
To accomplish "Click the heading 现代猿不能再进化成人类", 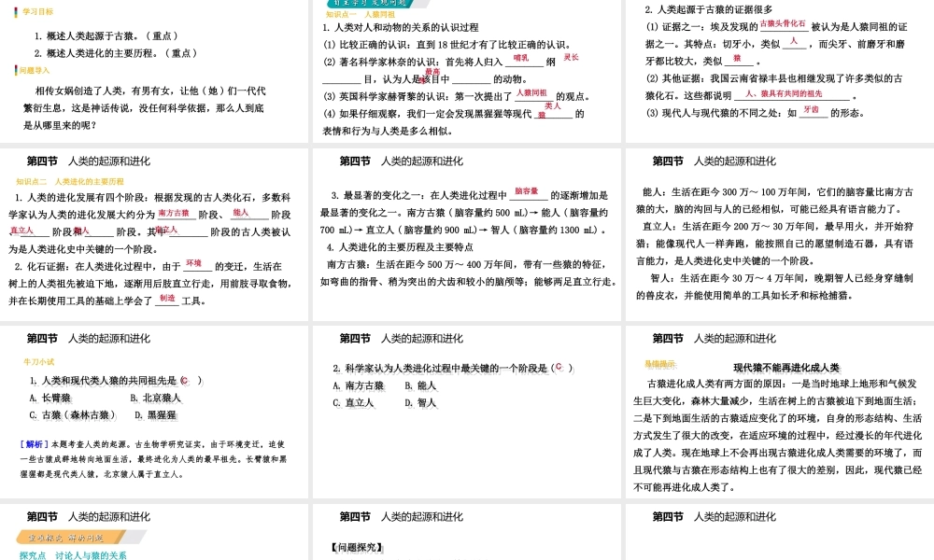I will [x=785, y=367].
